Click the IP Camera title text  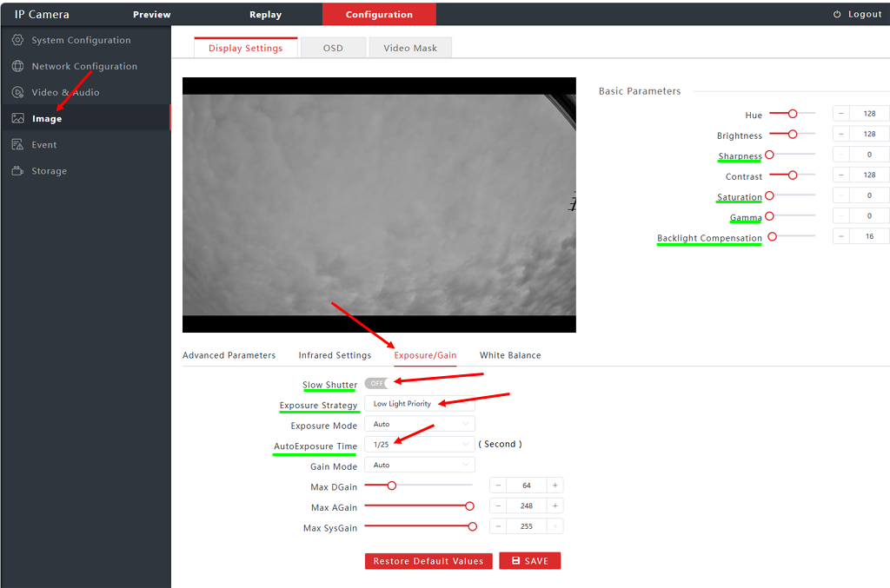point(42,14)
